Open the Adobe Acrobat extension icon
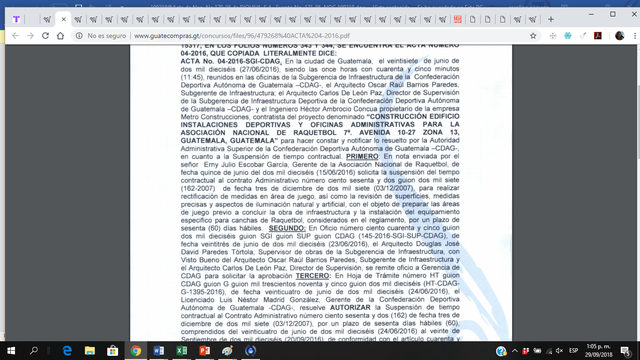The height and width of the screenshot is (360, 640). [x=598, y=36]
